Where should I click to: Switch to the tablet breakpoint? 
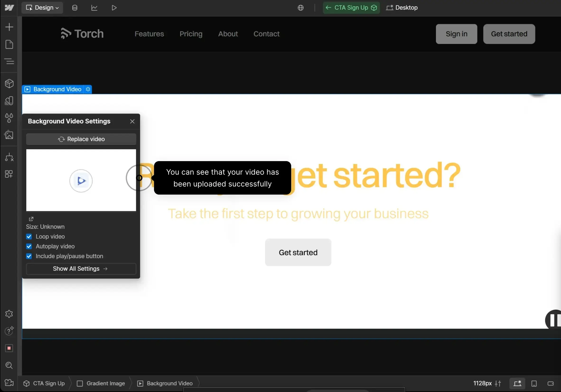534,383
